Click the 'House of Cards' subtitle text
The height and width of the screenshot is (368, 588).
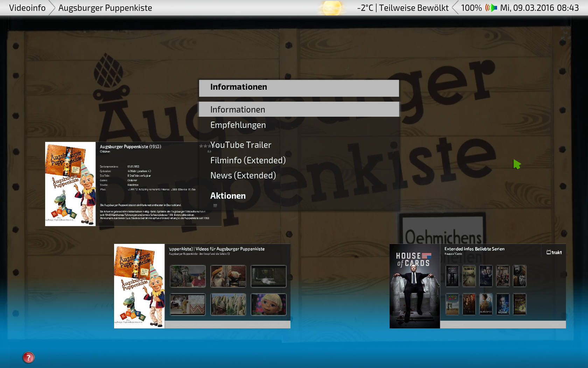(453, 254)
